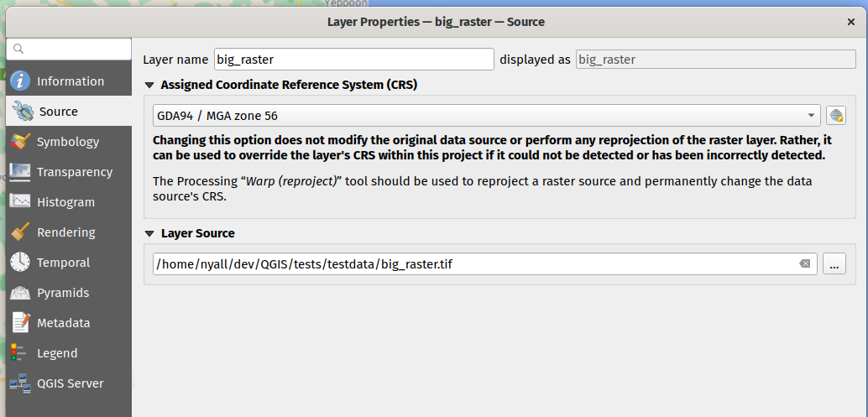Open the Legend panel icon
Image resolution: width=868 pixels, height=417 pixels.
(21, 353)
